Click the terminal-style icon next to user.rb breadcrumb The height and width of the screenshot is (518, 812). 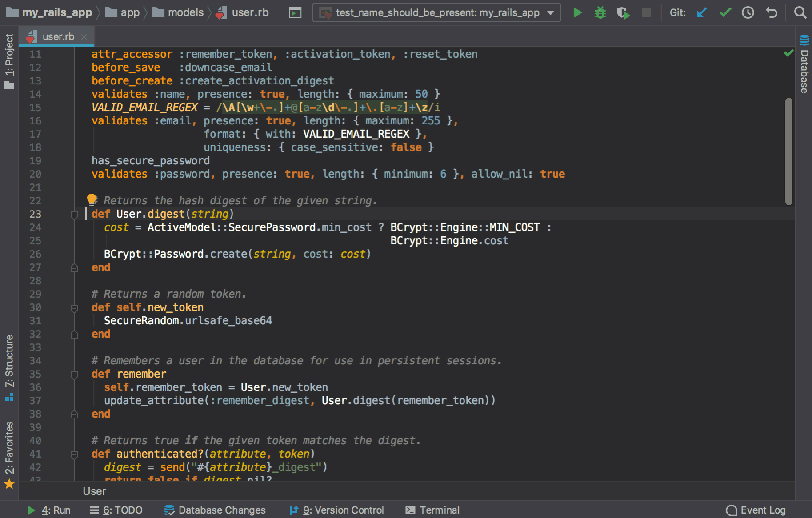coord(295,13)
